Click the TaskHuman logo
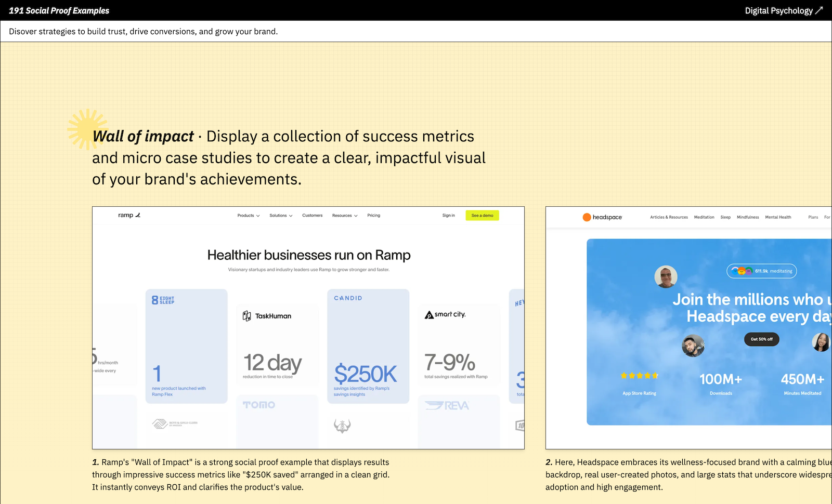The width and height of the screenshot is (832, 504). coord(267,316)
